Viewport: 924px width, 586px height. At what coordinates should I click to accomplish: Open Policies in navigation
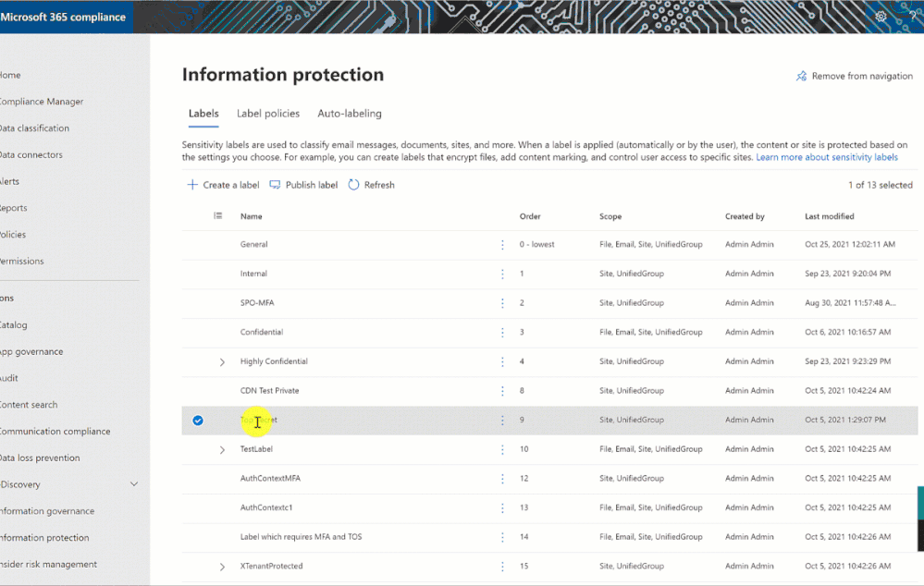13,234
